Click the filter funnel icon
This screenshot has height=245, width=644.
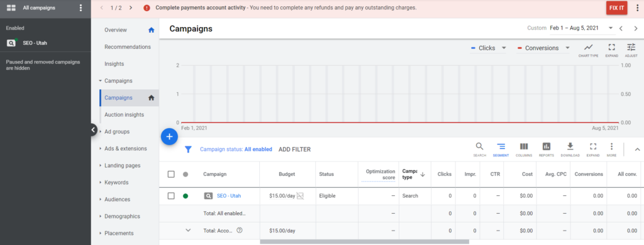(x=187, y=150)
